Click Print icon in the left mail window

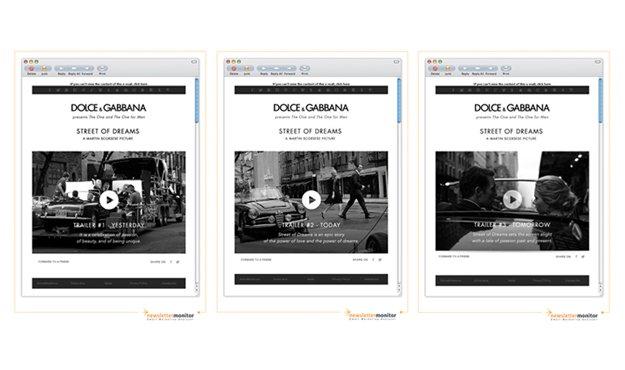(x=102, y=69)
